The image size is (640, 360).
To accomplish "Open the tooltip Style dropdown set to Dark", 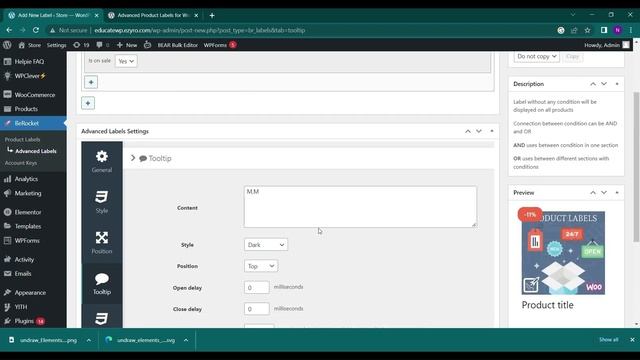I will pyautogui.click(x=266, y=245).
